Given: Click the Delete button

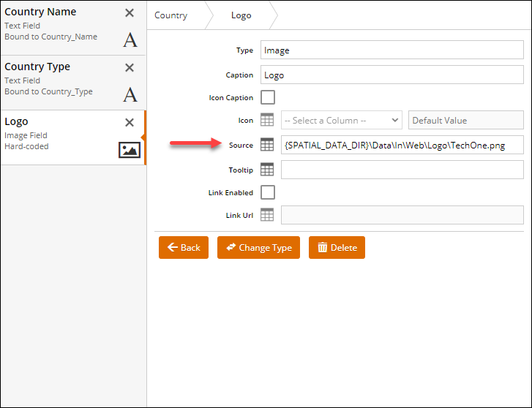Looking at the screenshot, I should 337,247.
